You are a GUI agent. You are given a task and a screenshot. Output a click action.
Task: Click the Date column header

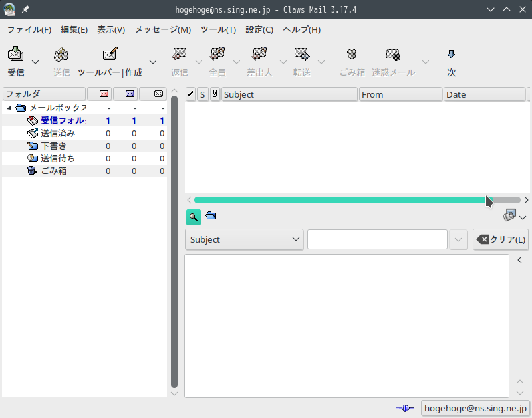(485, 94)
